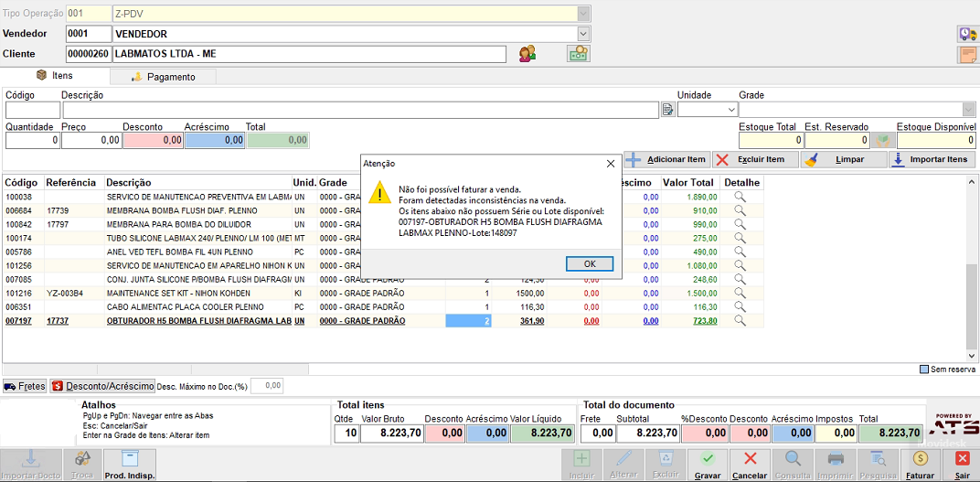Confirm the Atenção dialog with OK
The width and height of the screenshot is (980, 482).
point(590,263)
